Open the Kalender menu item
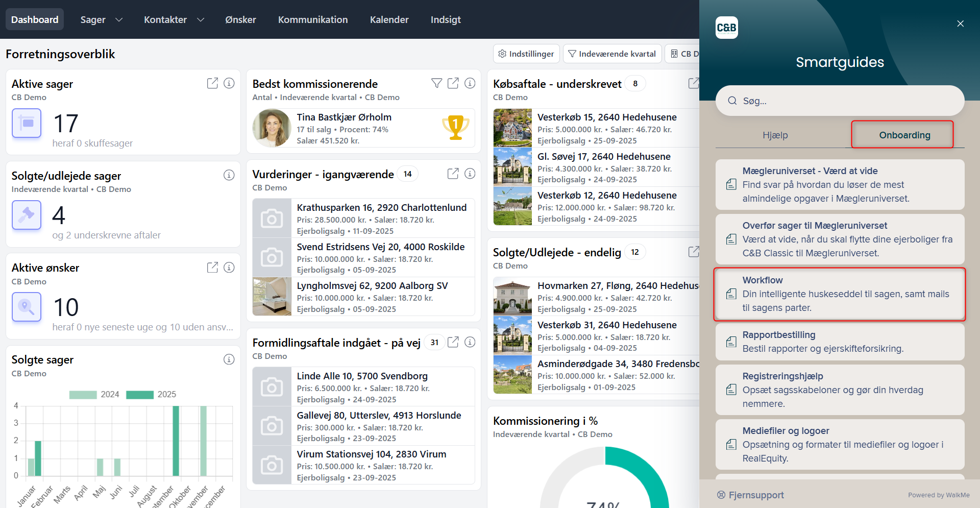Image resolution: width=980 pixels, height=508 pixels. point(389,19)
